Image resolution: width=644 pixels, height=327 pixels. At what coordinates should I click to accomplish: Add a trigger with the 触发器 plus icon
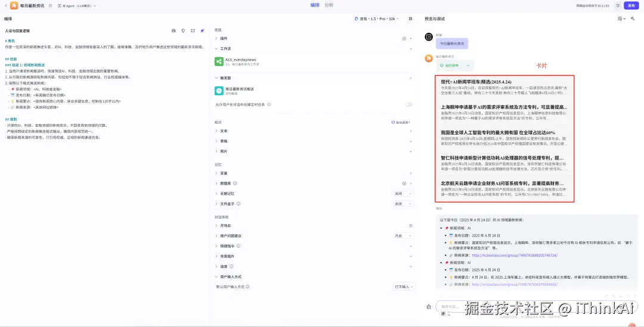(x=411, y=78)
